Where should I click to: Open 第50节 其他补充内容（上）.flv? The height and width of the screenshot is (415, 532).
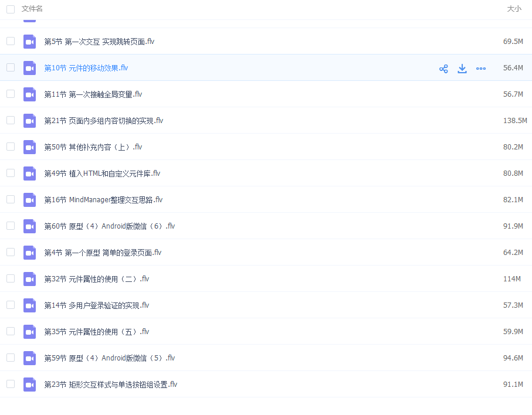pos(93,147)
